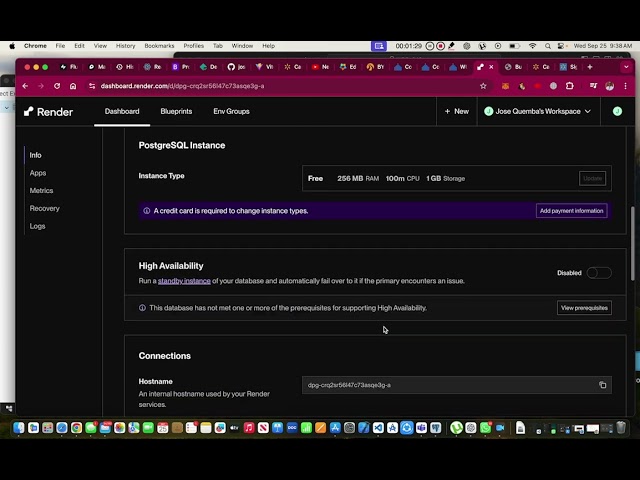640x480 pixels.
Task: Open a new Chrome tab with plus
Action: coord(590,67)
